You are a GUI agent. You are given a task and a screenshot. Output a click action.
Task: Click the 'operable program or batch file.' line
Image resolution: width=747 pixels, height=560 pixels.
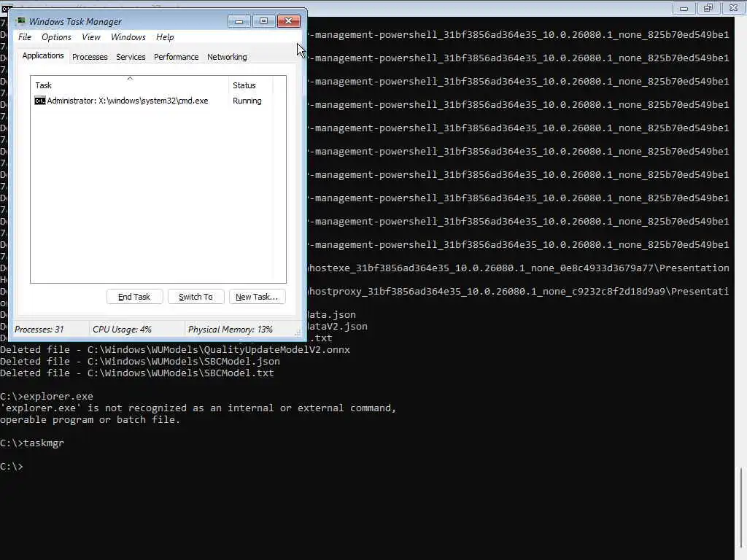pyautogui.click(x=90, y=420)
